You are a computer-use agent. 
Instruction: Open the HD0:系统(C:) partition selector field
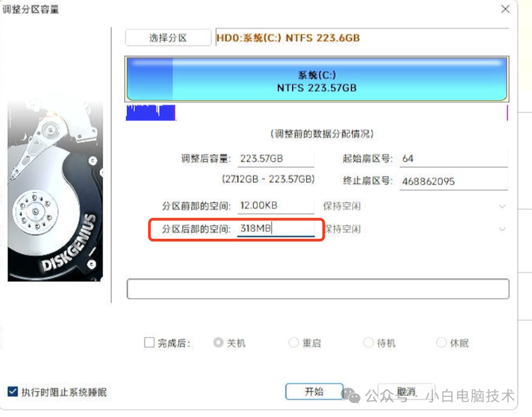point(362,37)
